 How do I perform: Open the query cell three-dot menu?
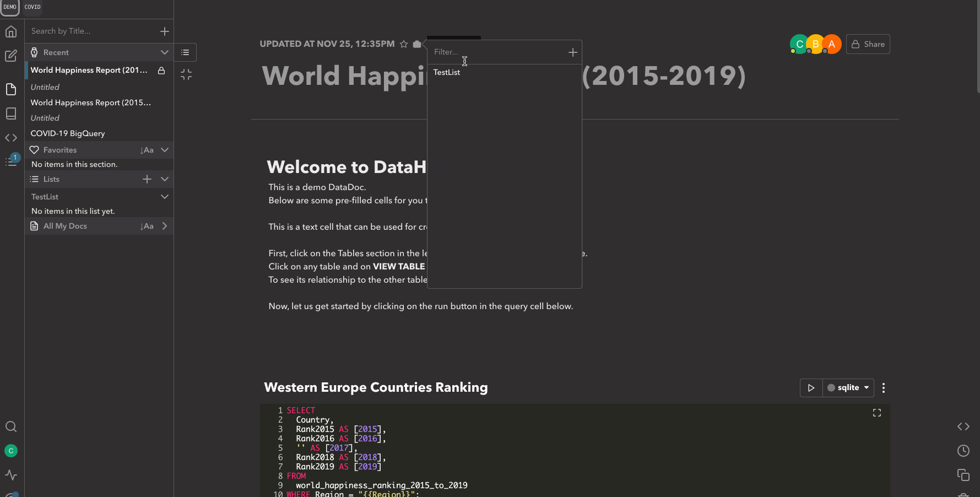click(x=884, y=388)
